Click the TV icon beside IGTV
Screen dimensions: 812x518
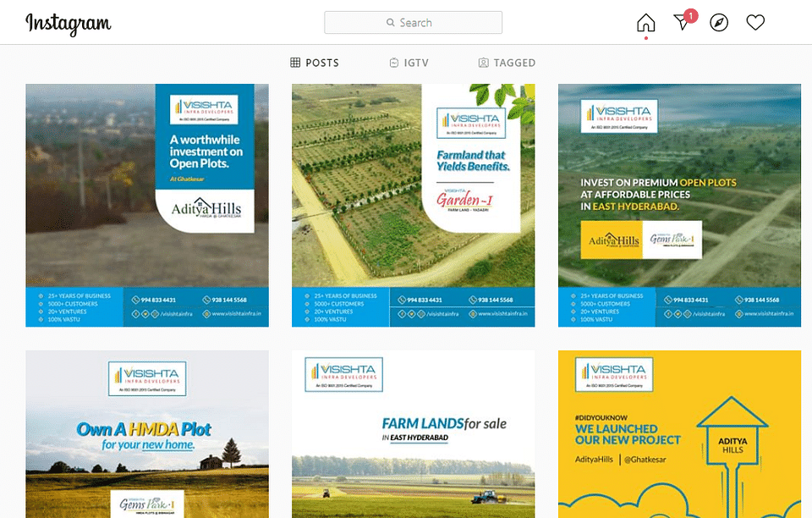394,63
